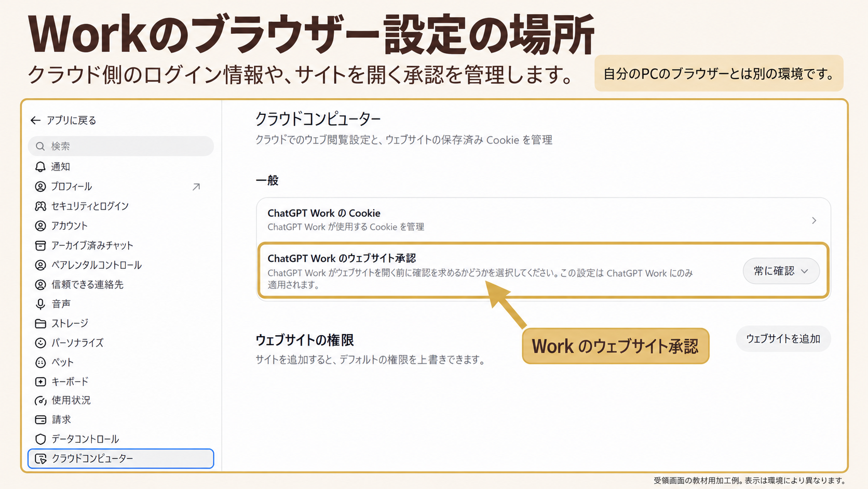The image size is (868, 489).
Task: Click the microphone icon for 音声
Action: coord(40,304)
